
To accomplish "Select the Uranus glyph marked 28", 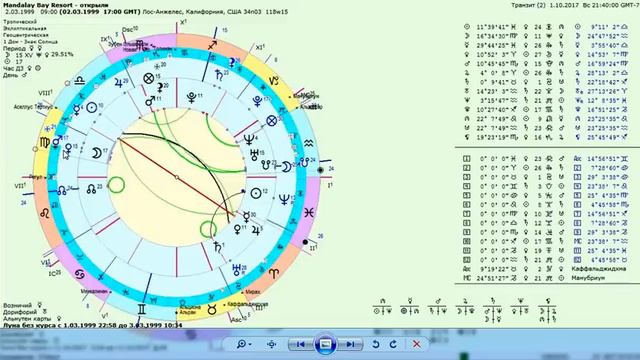I will click(x=236, y=269).
